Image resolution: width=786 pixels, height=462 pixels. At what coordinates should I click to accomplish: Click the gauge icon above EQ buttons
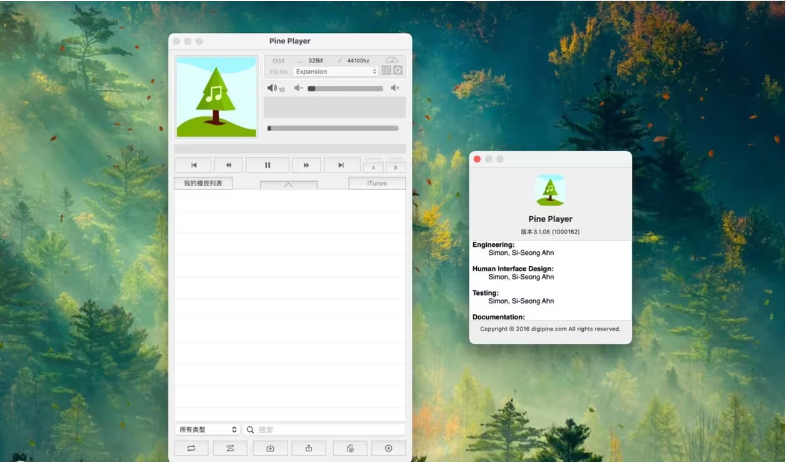(392, 60)
